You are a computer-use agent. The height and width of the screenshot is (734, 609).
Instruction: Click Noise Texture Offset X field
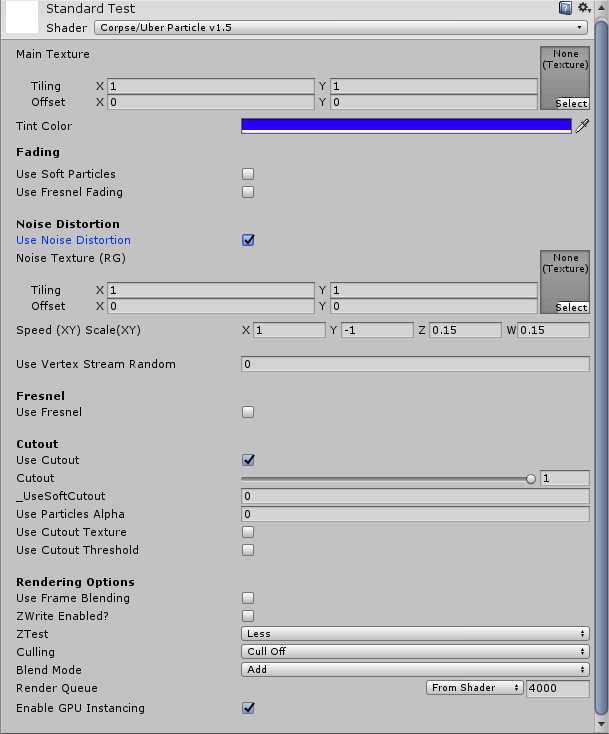(x=211, y=306)
